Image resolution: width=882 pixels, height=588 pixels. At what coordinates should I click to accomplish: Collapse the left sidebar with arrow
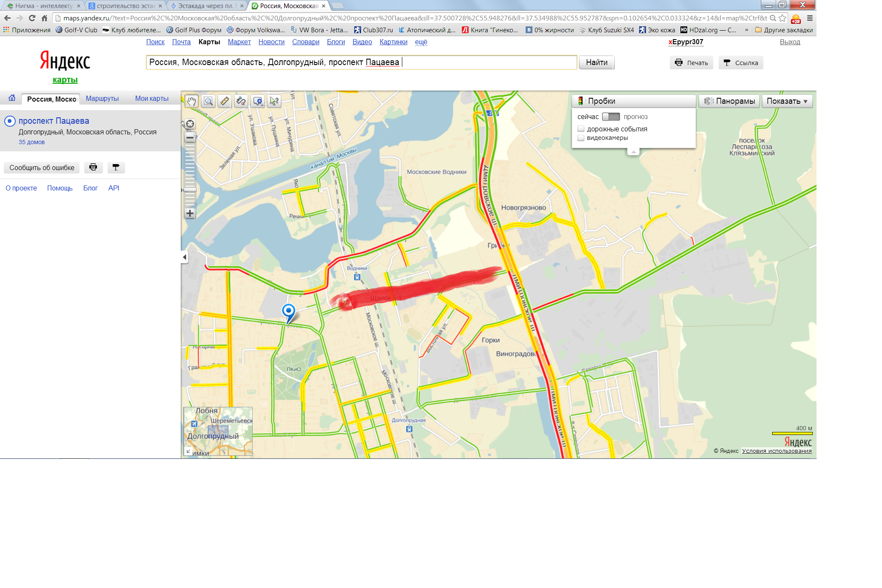185,257
